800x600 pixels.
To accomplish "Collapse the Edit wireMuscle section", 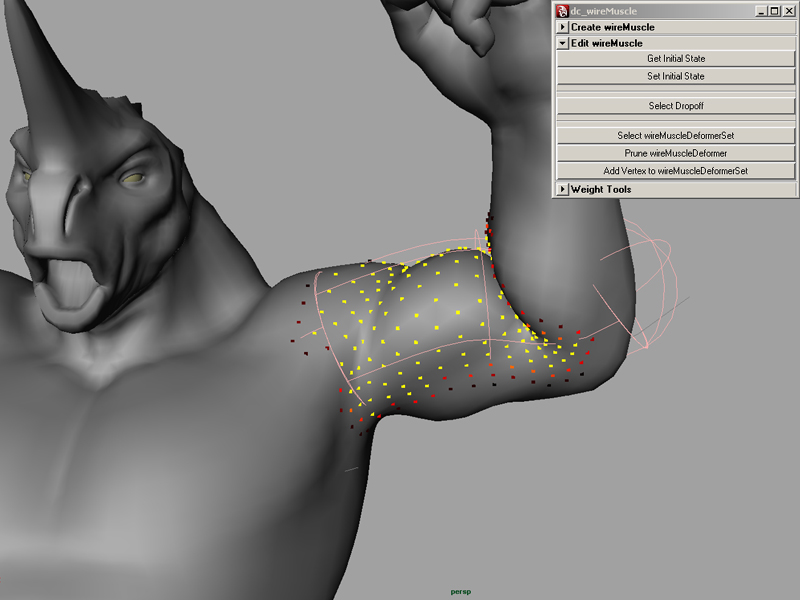I will (562, 43).
